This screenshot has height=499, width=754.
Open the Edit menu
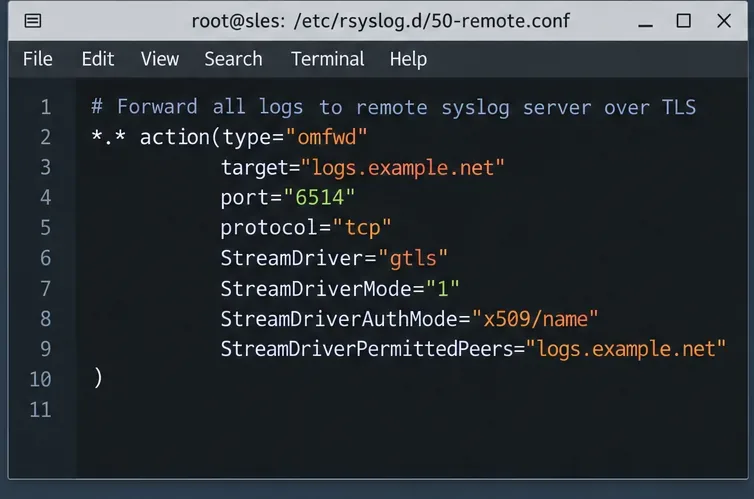(98, 59)
